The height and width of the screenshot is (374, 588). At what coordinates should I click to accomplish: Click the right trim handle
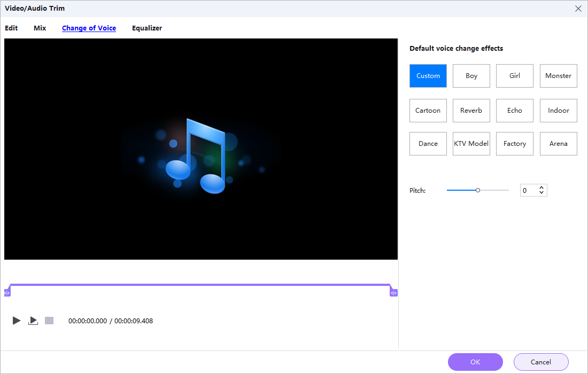pos(393,293)
